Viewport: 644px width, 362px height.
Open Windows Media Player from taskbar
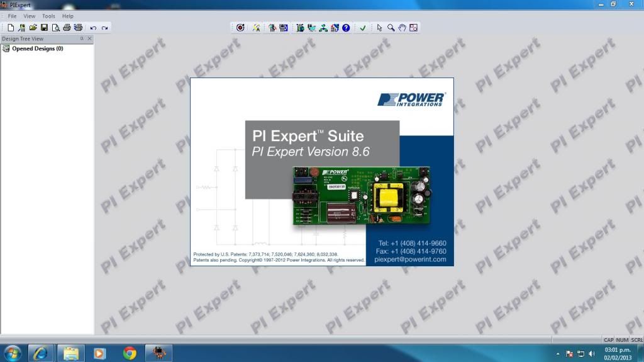coord(99,353)
